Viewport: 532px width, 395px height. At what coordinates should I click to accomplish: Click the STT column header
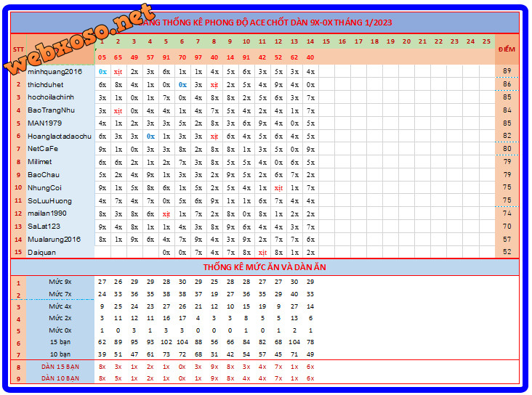tap(18, 49)
